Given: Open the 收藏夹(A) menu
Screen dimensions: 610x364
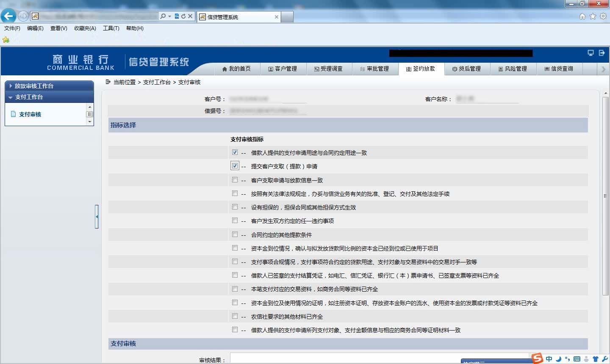Looking at the screenshot, I should tap(85, 28).
